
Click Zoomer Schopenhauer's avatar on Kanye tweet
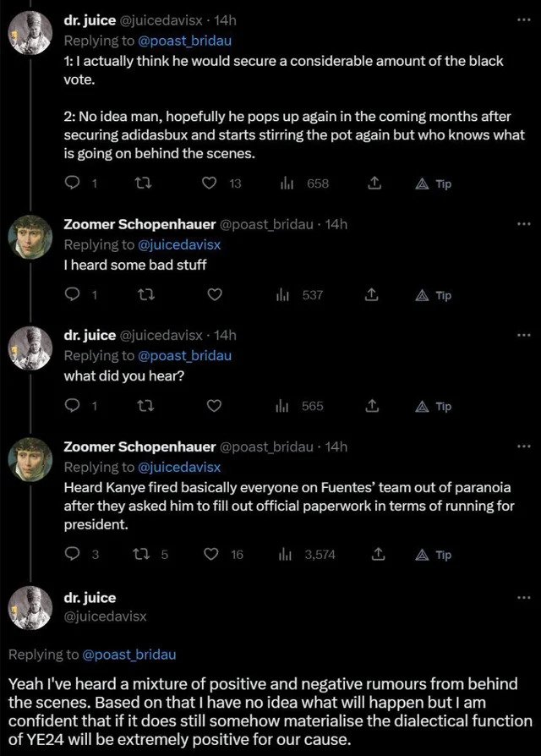[x=30, y=459]
